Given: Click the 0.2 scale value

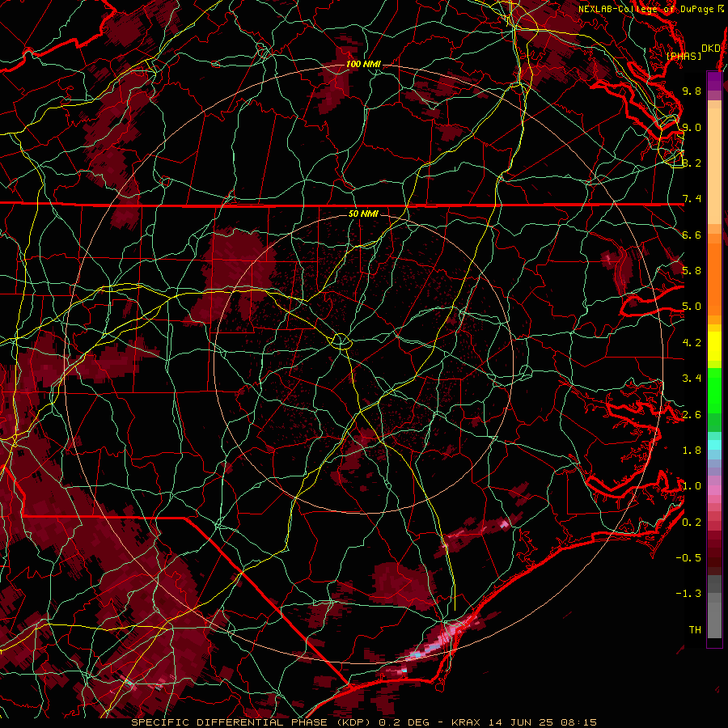Looking at the screenshot, I should tap(692, 523).
